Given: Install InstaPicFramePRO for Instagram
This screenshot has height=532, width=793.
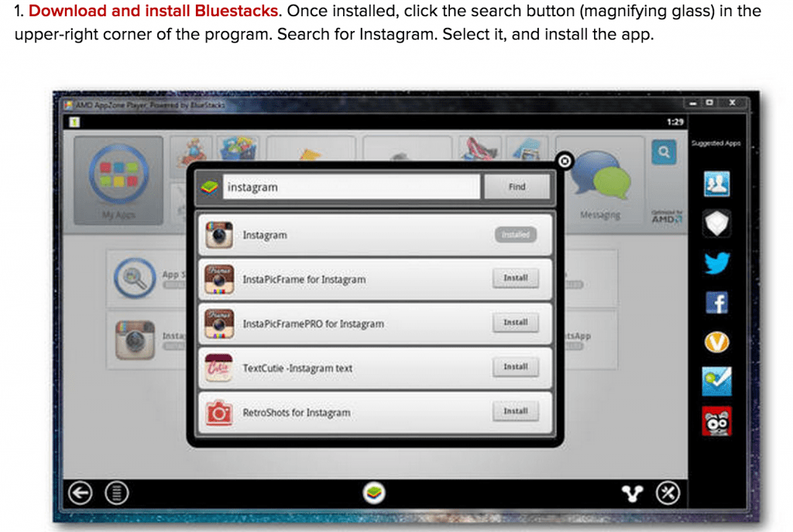Looking at the screenshot, I should point(515,323).
